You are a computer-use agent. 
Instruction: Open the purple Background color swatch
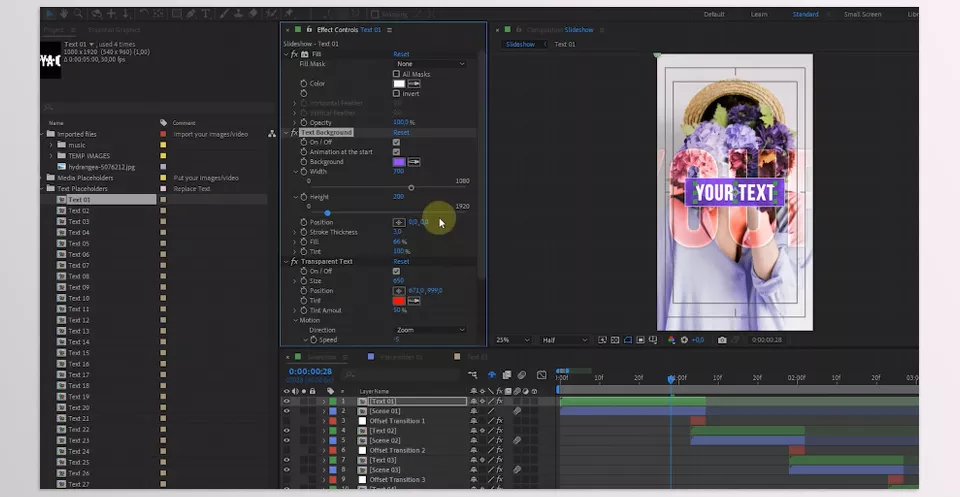(x=399, y=162)
